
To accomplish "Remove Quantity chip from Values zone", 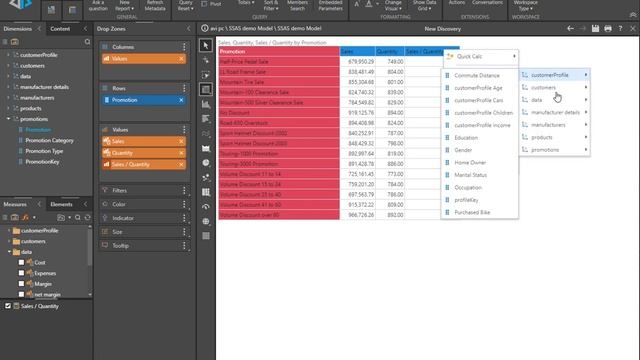I will [x=181, y=153].
